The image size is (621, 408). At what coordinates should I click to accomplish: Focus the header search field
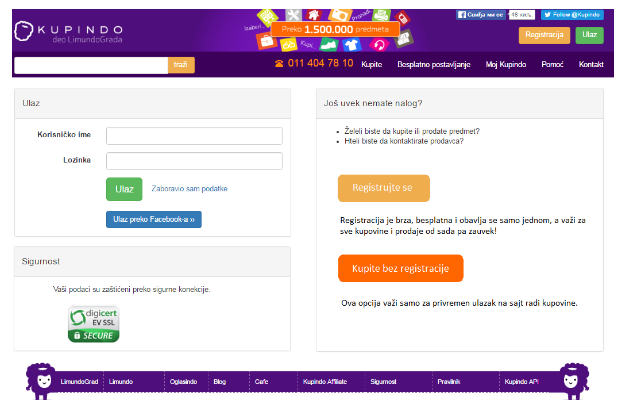click(91, 65)
